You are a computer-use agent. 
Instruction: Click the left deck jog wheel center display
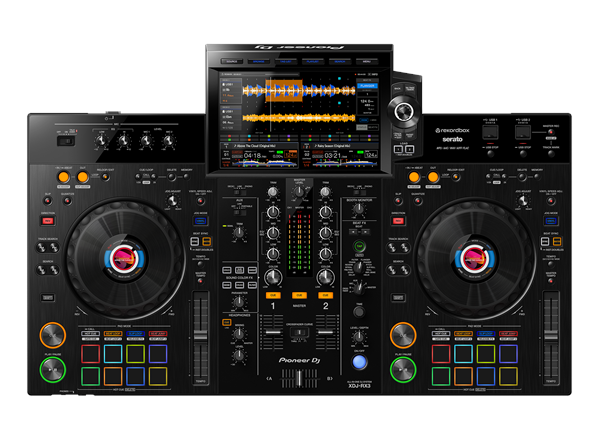(124, 258)
